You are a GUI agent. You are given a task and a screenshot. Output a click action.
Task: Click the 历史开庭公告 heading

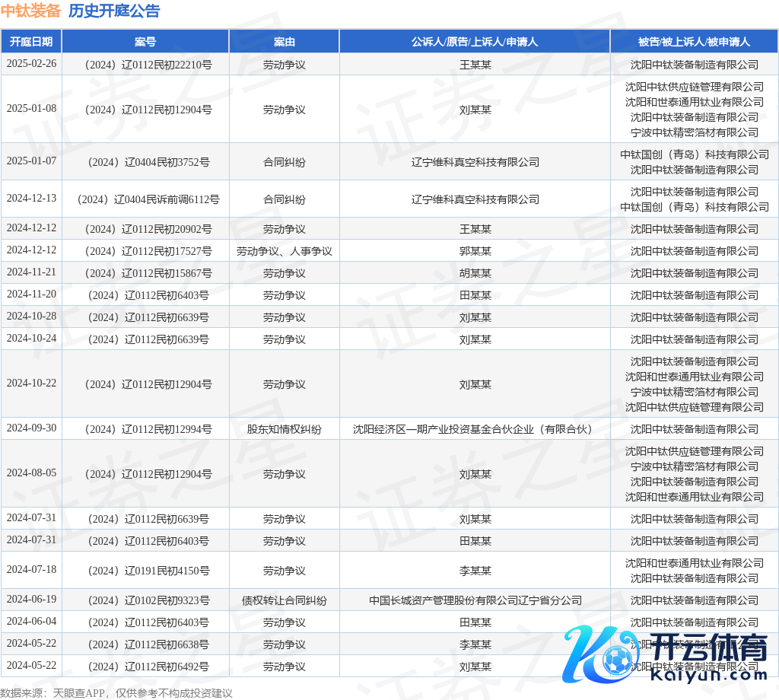point(114,11)
